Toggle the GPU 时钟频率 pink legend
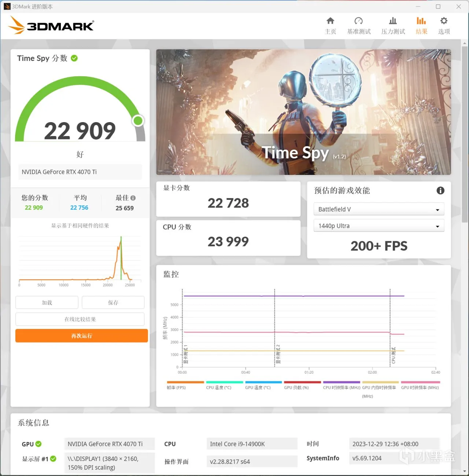Image resolution: width=469 pixels, height=476 pixels. pos(420,385)
